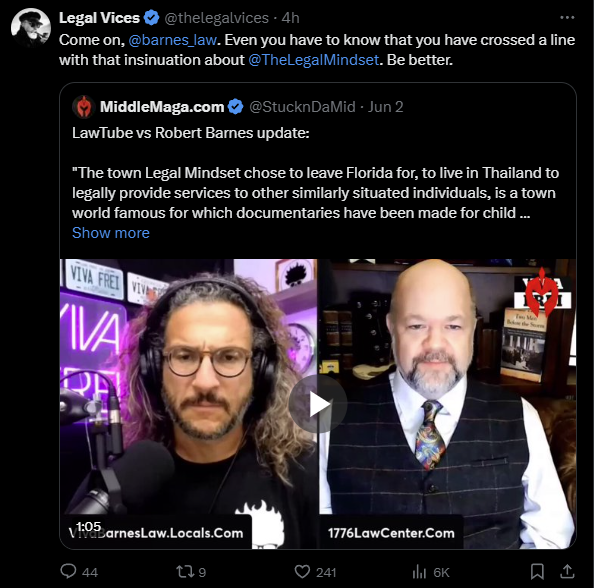594x588 pixels.
Task: Play the embedded video
Action: (x=317, y=404)
